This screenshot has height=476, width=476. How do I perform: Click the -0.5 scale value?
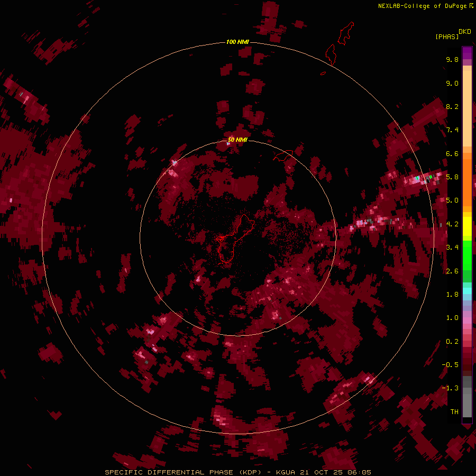click(x=450, y=364)
